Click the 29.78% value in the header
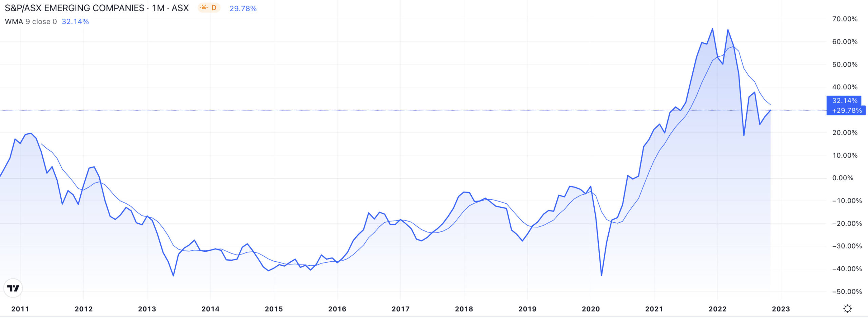Screen dimensions: 868x318 (243, 8)
